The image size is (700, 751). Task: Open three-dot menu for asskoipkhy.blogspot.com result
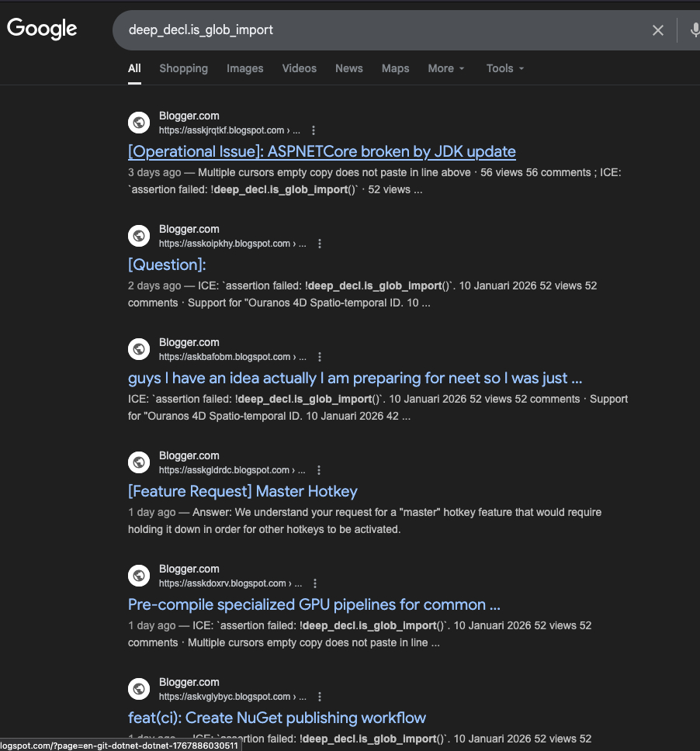(319, 244)
